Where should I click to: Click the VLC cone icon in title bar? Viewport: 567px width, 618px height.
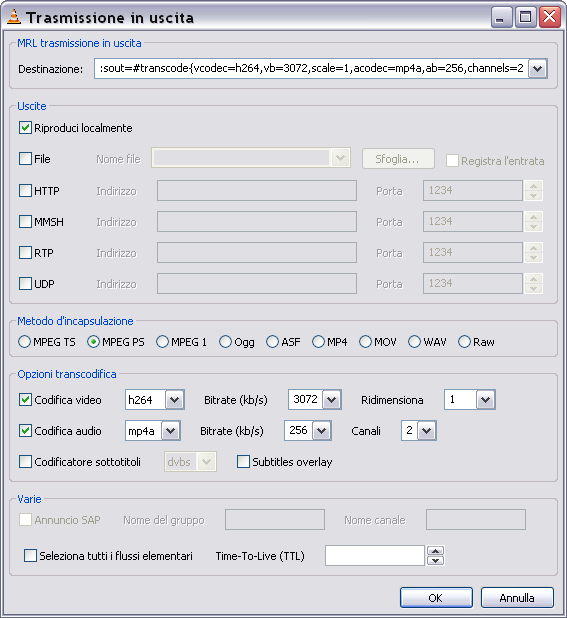coord(14,17)
